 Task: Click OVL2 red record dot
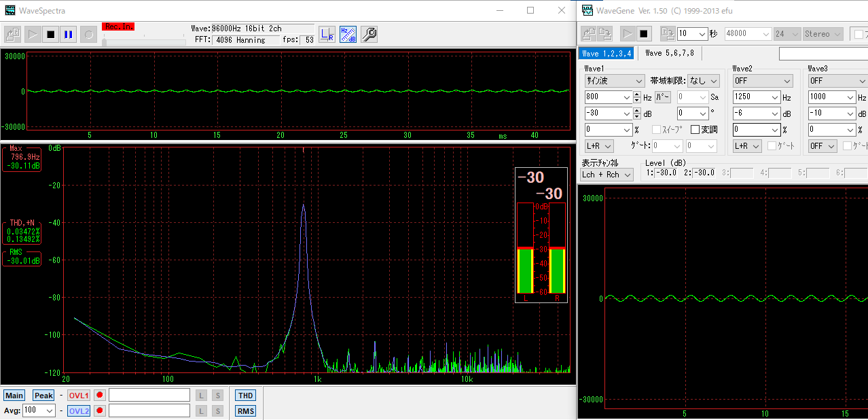pyautogui.click(x=99, y=410)
